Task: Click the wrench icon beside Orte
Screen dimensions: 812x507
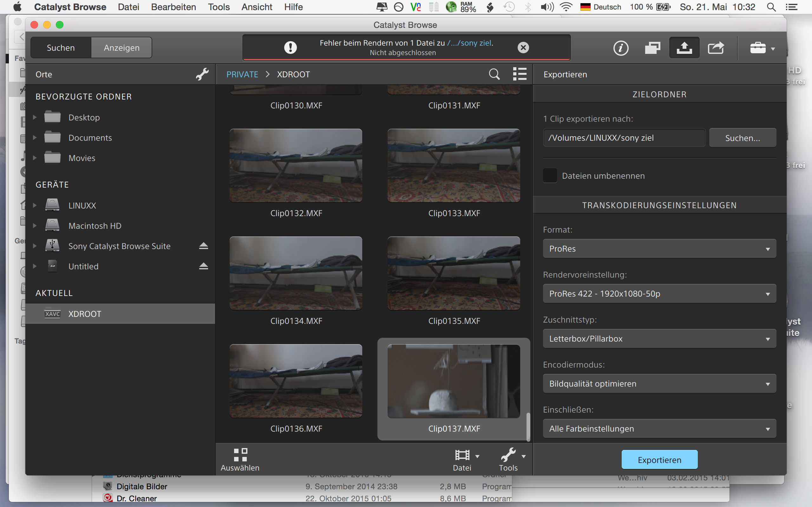Action: pos(202,74)
